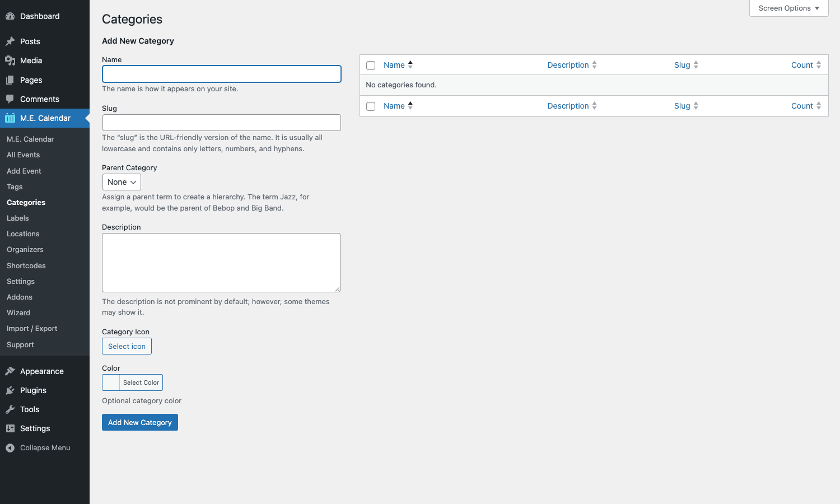Click sort arrows beside bottom Name column
Screen dimensions: 840x504
410,106
